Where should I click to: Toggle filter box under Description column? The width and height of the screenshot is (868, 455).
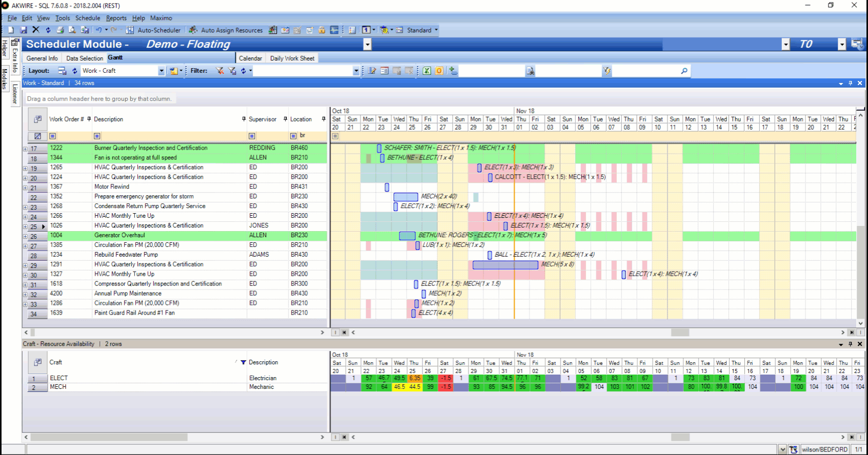click(x=97, y=136)
